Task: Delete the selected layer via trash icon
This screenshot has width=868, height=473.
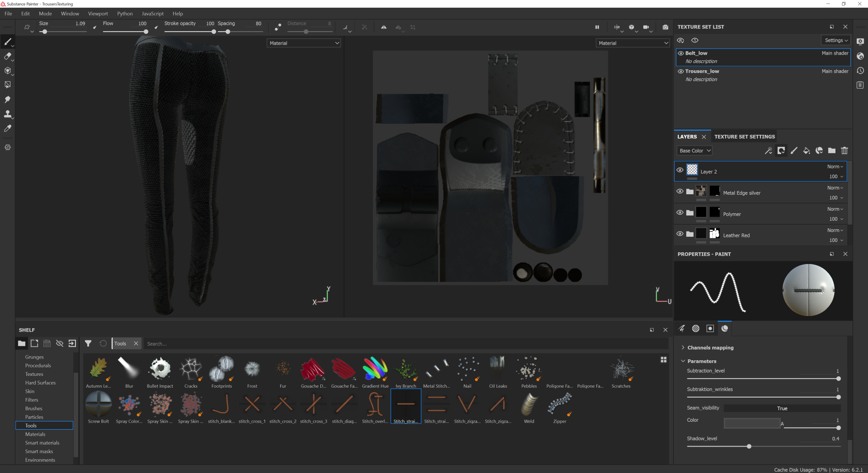Action: (845, 150)
